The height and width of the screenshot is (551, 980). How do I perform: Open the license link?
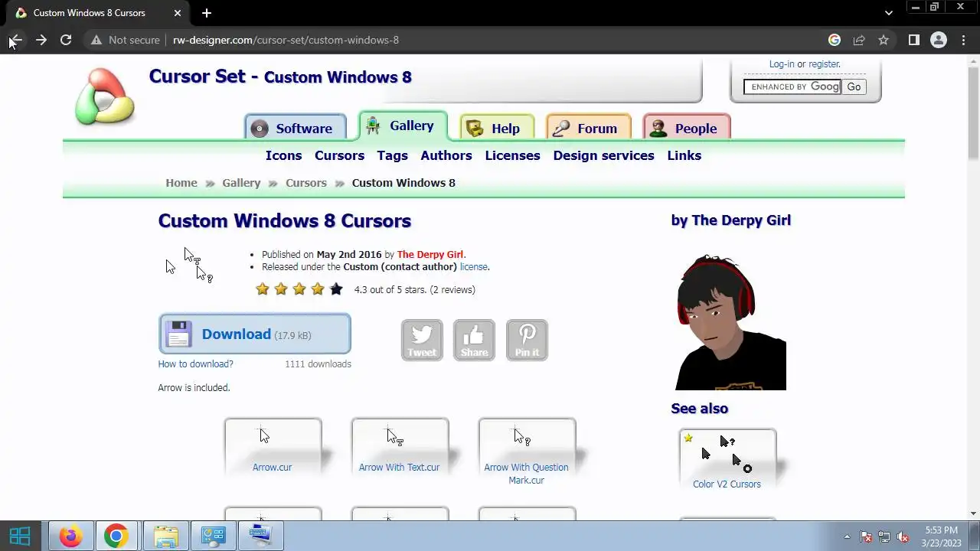(473, 267)
